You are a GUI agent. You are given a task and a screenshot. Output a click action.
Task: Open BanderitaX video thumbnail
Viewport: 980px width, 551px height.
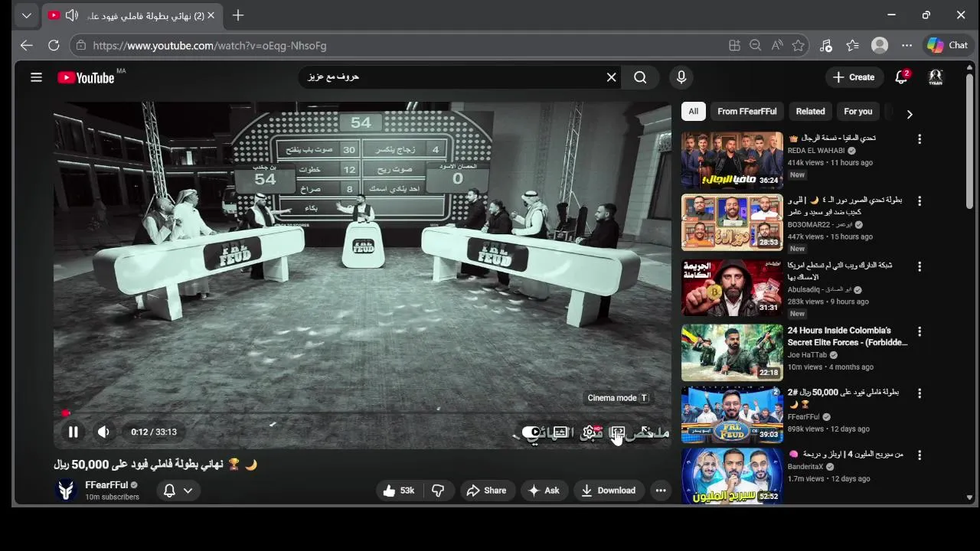732,476
